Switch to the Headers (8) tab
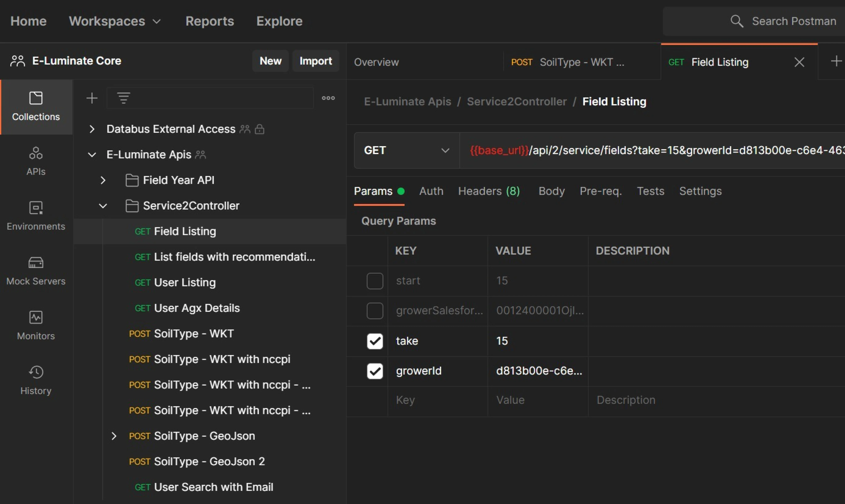The image size is (845, 504). [489, 191]
